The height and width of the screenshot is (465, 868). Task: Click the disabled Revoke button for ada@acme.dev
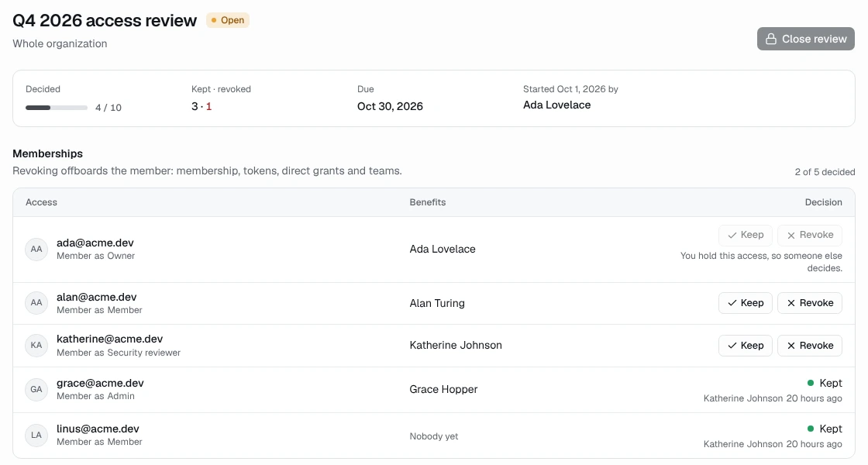tap(809, 235)
